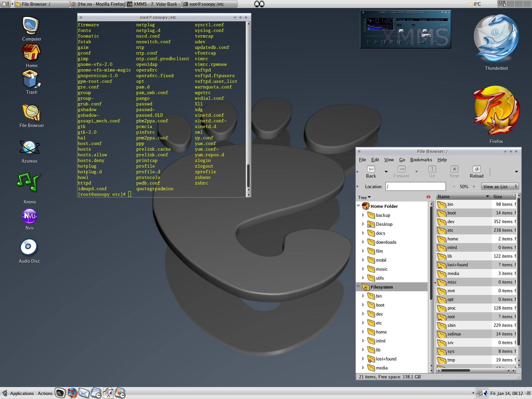Expand the Desktop folder in tree

pos(363,224)
